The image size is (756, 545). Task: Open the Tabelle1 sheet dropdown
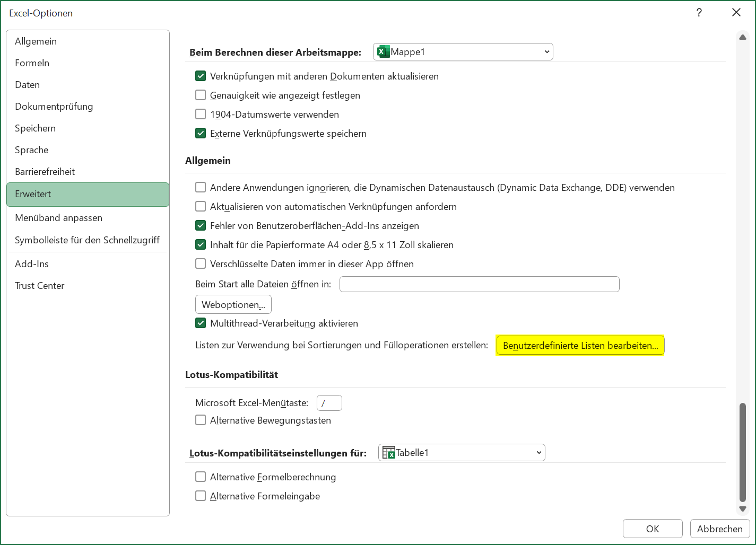click(x=462, y=452)
